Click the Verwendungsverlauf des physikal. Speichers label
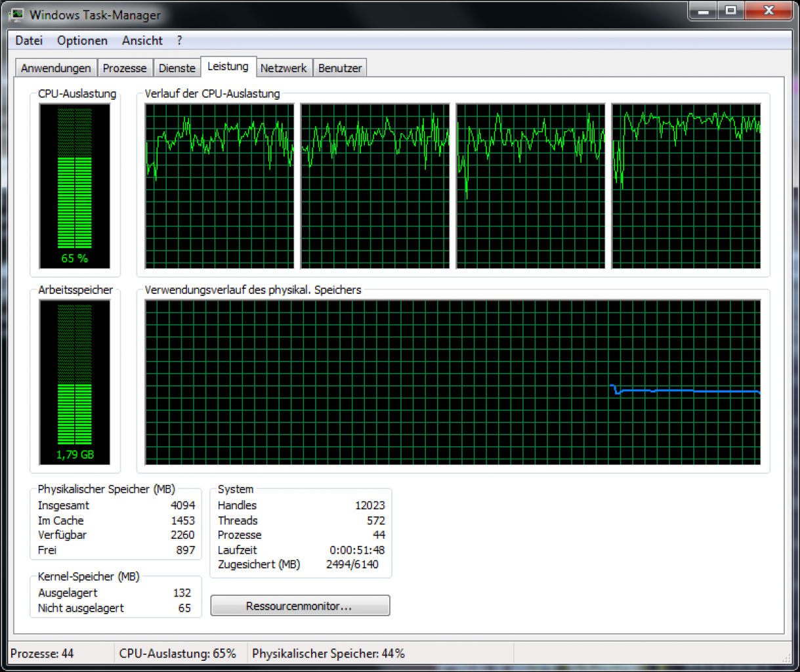800x672 pixels. tap(253, 289)
